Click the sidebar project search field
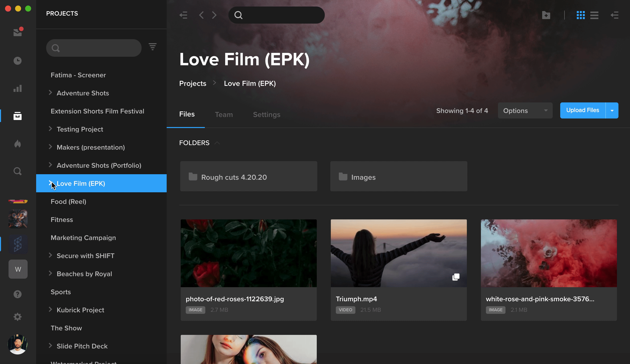 94,48
